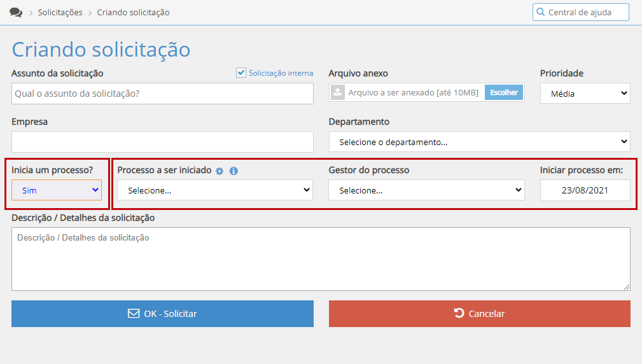This screenshot has width=642, height=364.
Task: Click into the Empresa input field
Action: click(162, 142)
